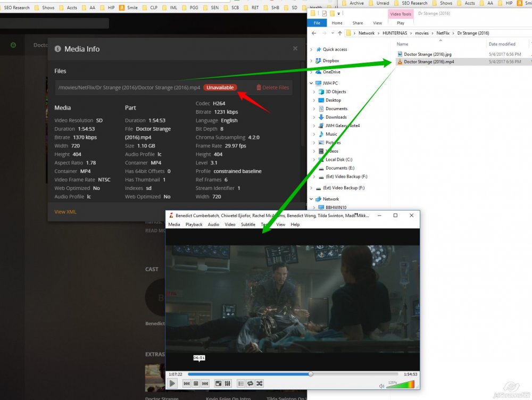Screen dimensions: 532x400
Task: Stop VLC playback
Action: pyautogui.click(x=196, y=384)
